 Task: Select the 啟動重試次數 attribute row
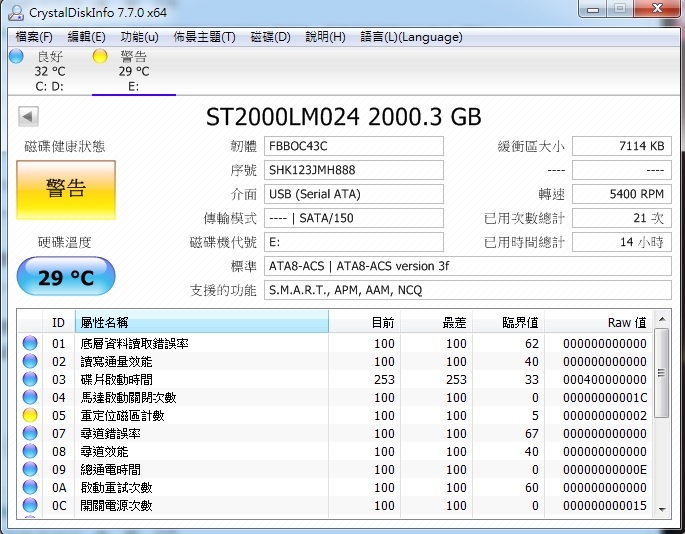(335, 487)
